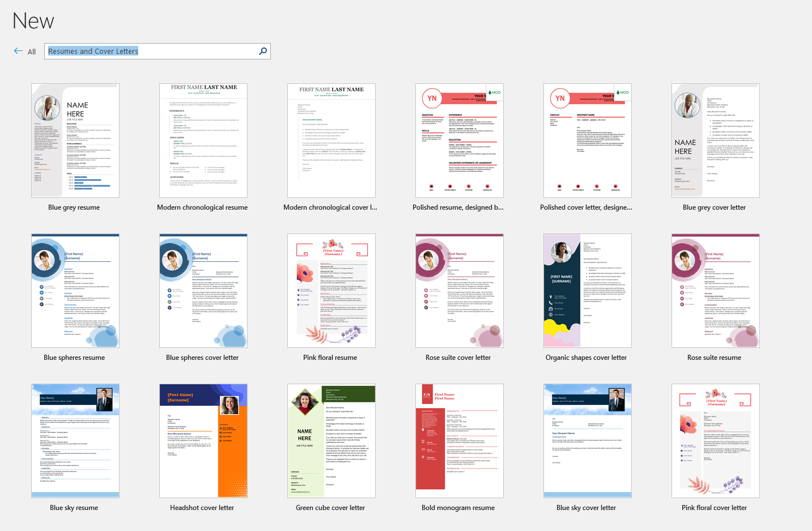Select the Blue spheres cover letter thumbnail
This screenshot has width=812, height=531.
click(203, 291)
